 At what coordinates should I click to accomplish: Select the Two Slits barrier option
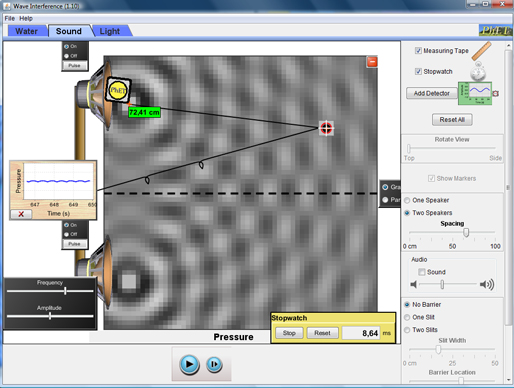(407, 330)
